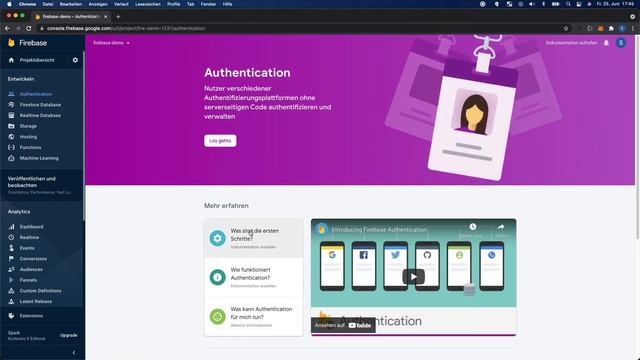Open Latest Release in Analytics
This screenshot has width=640, height=360.
tap(36, 301)
